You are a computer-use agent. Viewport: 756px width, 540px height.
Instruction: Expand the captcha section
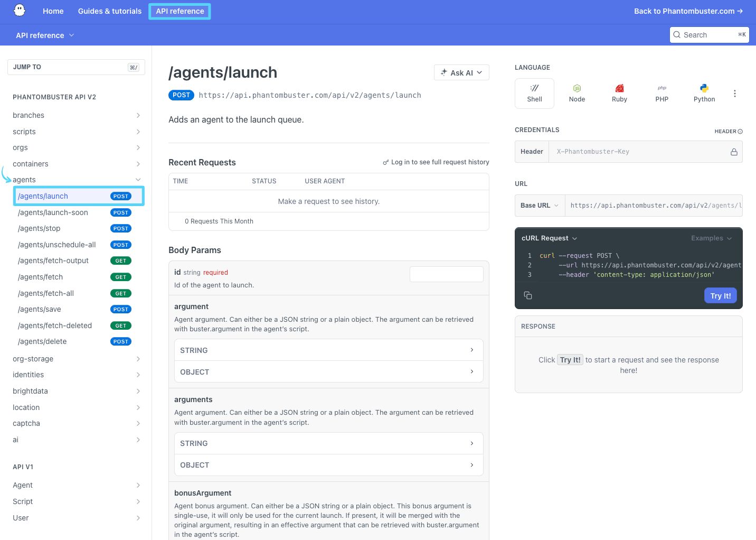76,423
